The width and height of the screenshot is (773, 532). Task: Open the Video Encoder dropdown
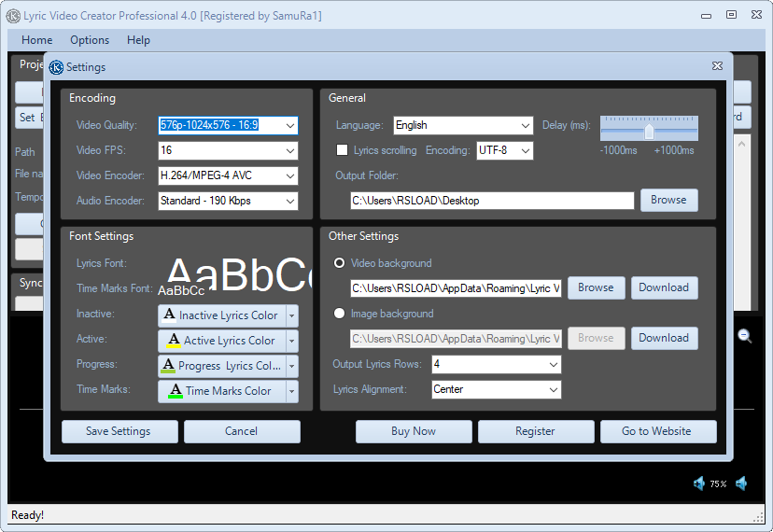228,175
